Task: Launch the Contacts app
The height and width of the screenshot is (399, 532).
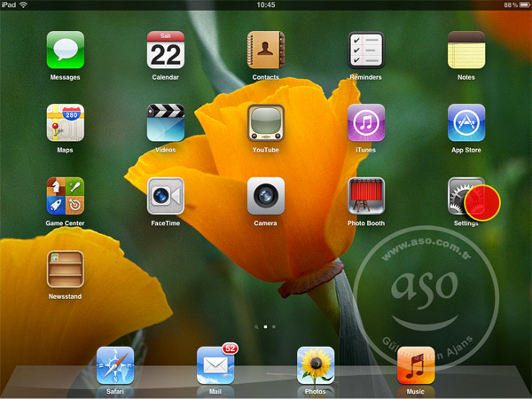Action: [266, 50]
